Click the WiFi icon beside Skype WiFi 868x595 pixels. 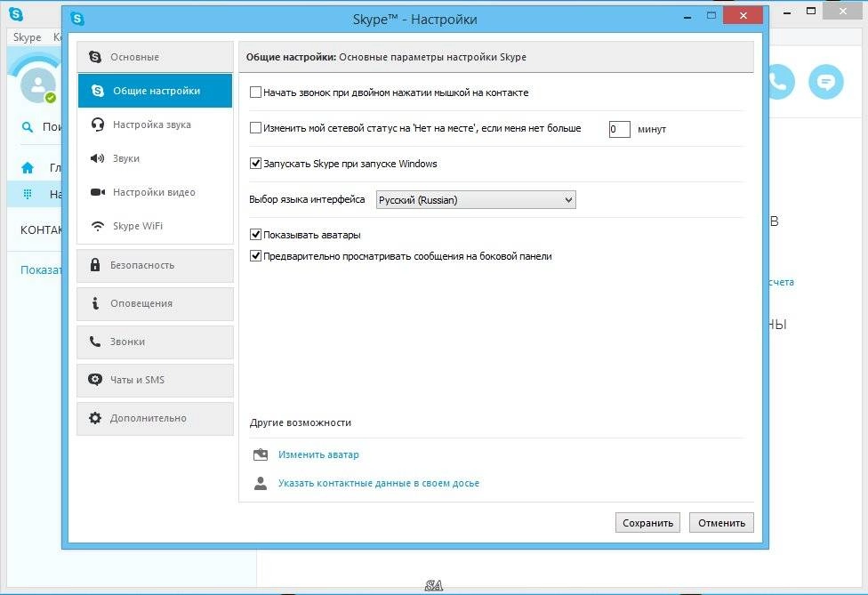[x=98, y=226]
